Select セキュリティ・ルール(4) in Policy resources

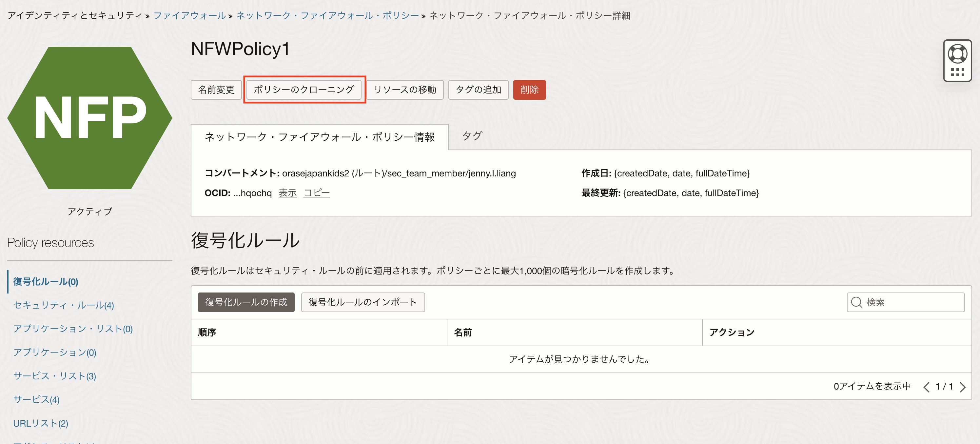64,305
